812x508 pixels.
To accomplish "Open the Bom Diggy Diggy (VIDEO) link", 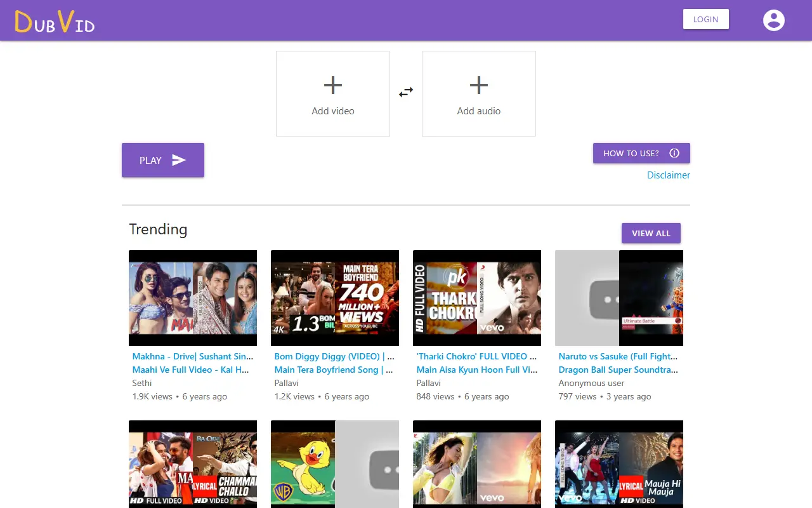I will coord(334,356).
